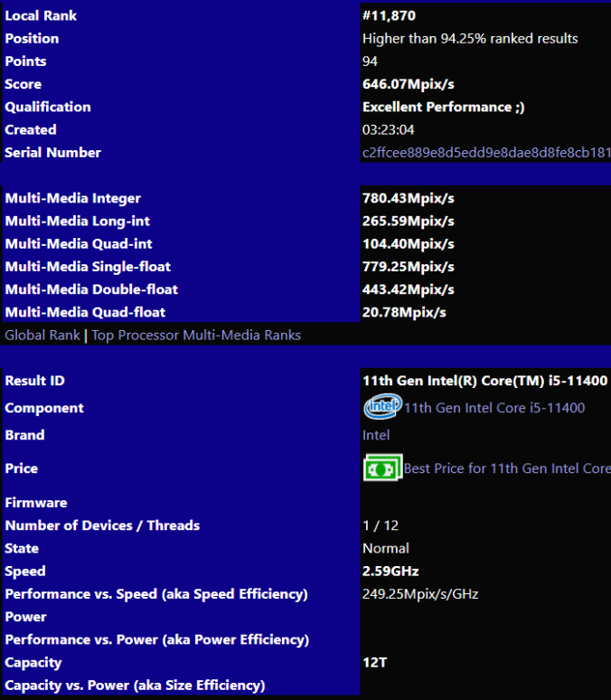Select the Local Rank value #11,870
The image size is (611, 700).
click(x=389, y=15)
